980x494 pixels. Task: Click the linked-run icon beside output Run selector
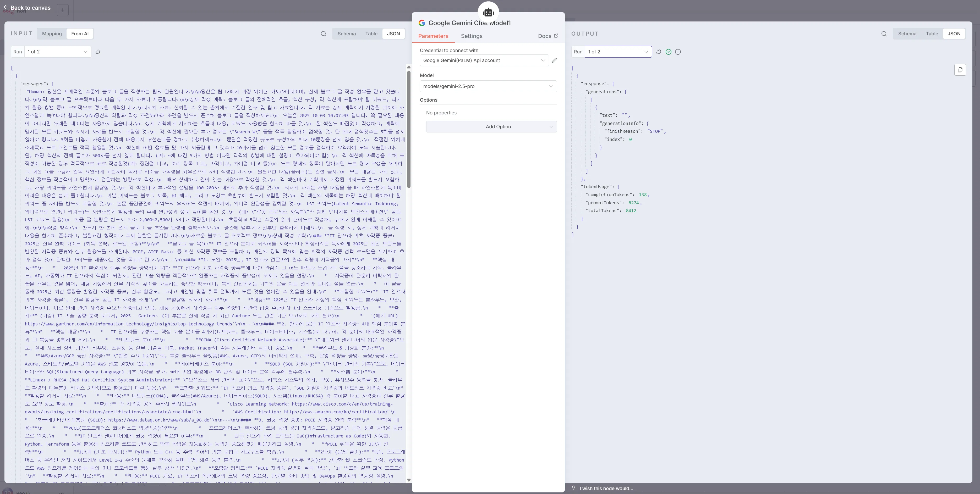pyautogui.click(x=659, y=52)
